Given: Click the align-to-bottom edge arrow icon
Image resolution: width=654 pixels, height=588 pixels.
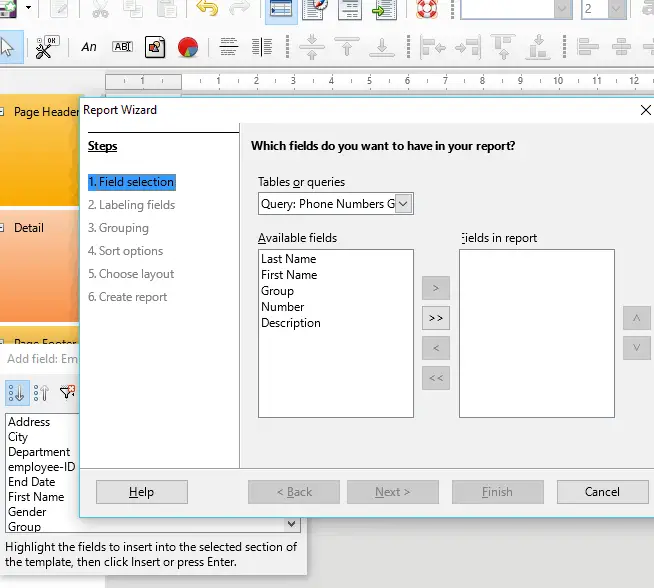Looking at the screenshot, I should pos(538,47).
